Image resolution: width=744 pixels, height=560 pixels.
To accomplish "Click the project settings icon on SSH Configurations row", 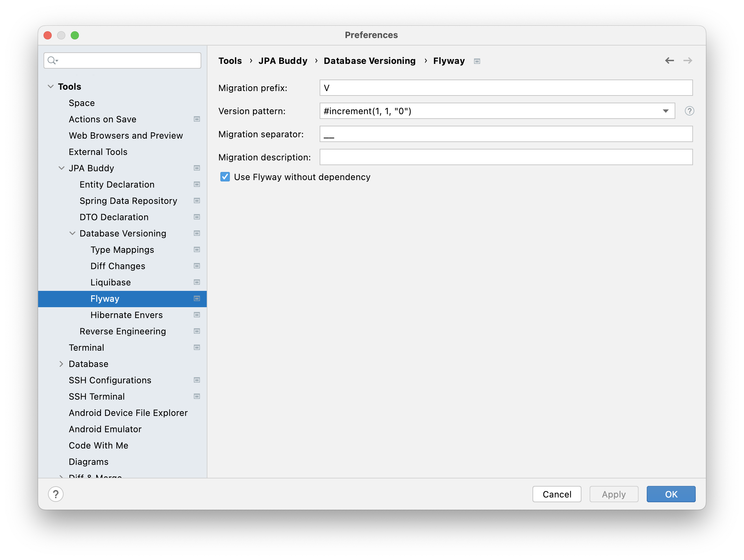I will [x=197, y=380].
